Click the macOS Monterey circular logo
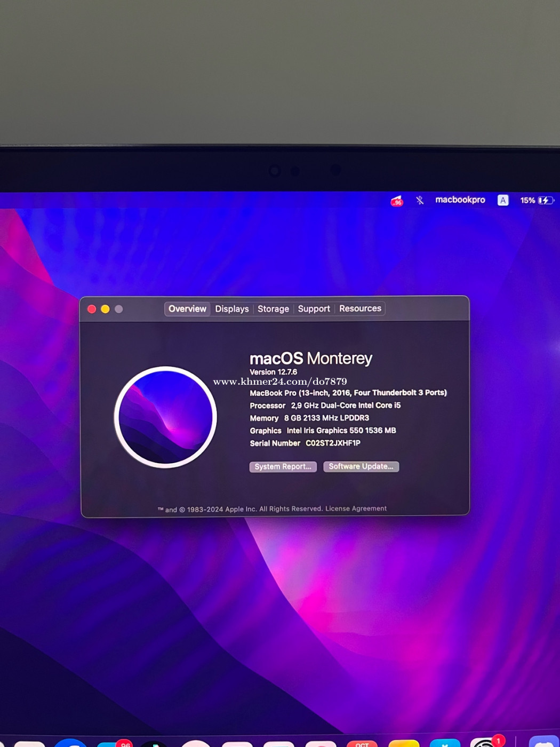 (165, 417)
